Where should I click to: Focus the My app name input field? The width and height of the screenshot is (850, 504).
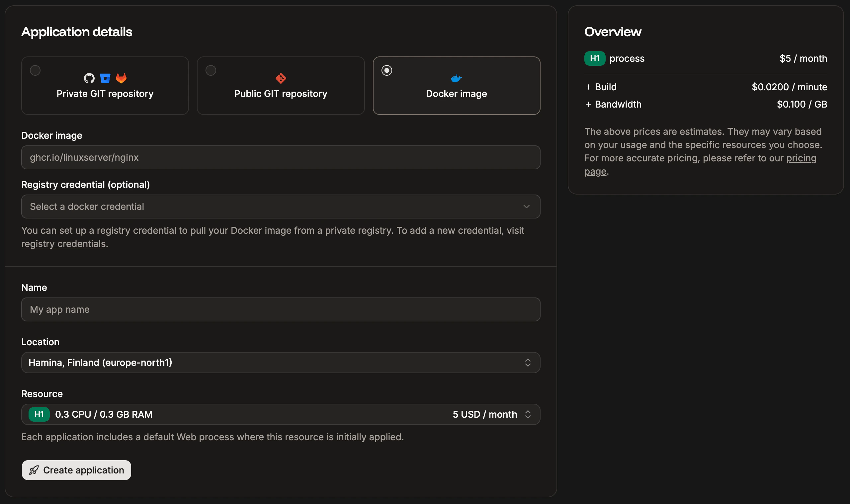coord(281,309)
